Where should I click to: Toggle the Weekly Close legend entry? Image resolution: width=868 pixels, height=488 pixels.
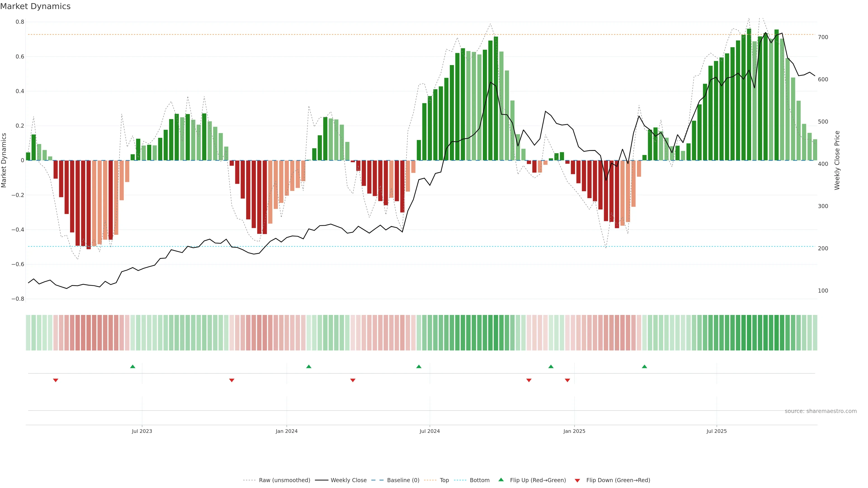point(348,480)
